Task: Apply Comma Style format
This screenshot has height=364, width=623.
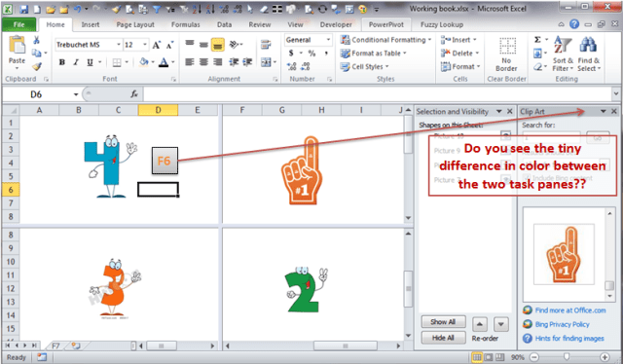Action: tap(326, 53)
